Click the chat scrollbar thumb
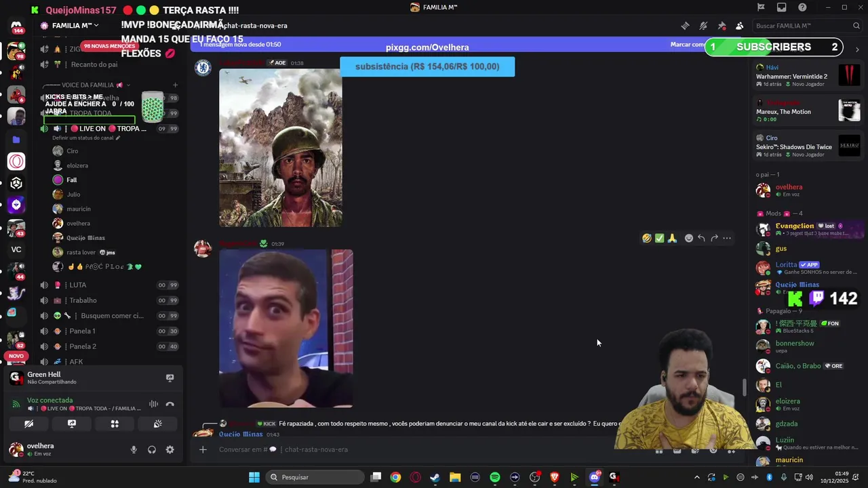Screen dimensions: 868x488 click(x=744, y=387)
